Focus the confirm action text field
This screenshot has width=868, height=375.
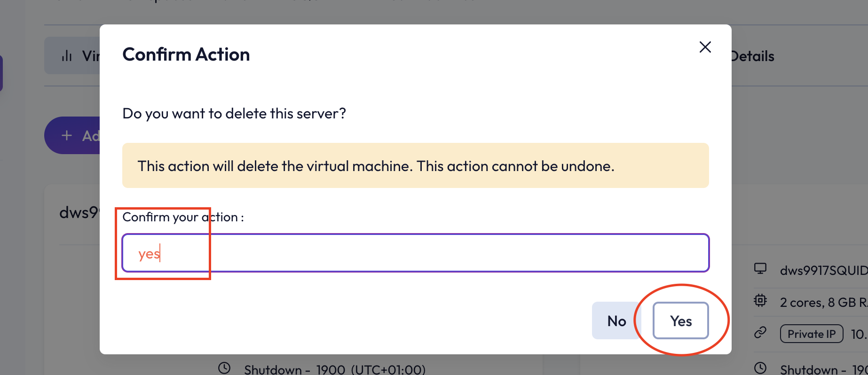pyautogui.click(x=416, y=253)
